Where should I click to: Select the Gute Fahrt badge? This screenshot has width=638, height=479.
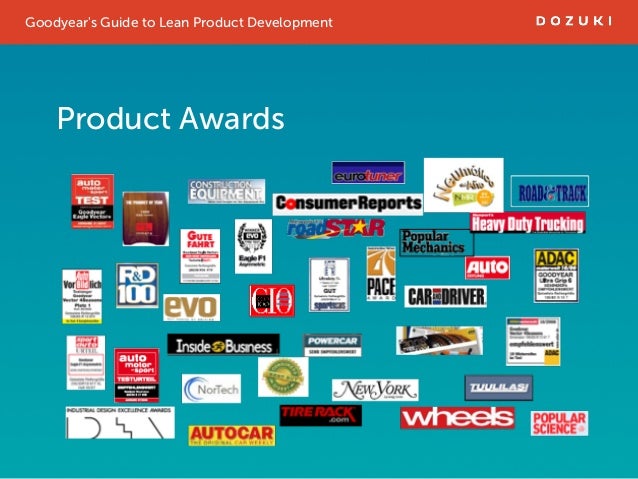point(200,256)
